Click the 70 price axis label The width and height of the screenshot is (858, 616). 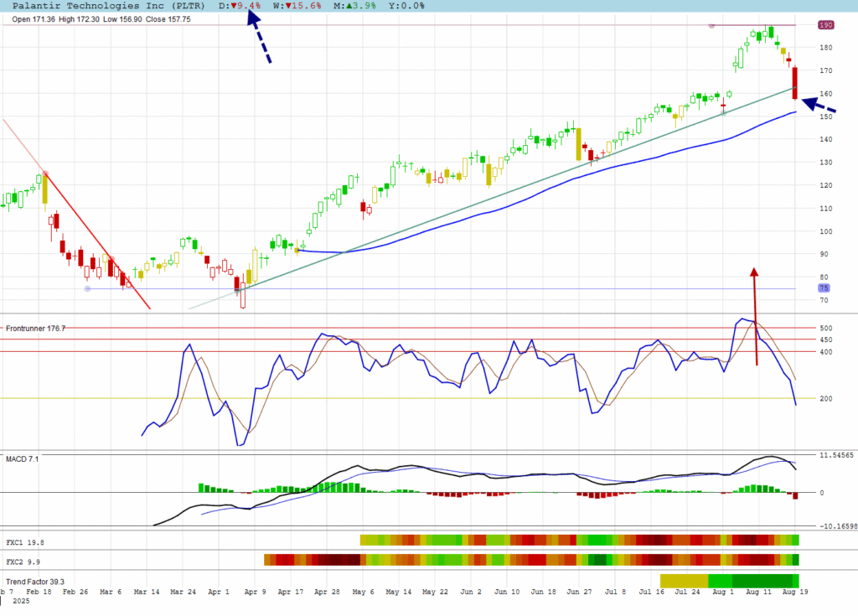pos(824,300)
